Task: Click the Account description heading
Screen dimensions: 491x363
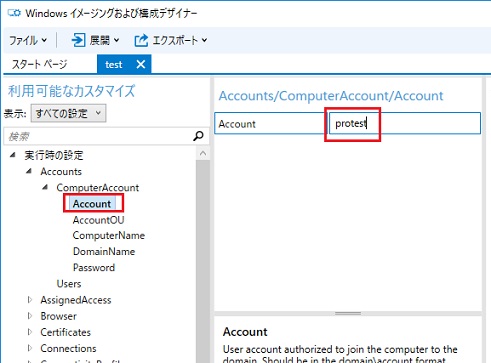Action: pyautogui.click(x=245, y=332)
